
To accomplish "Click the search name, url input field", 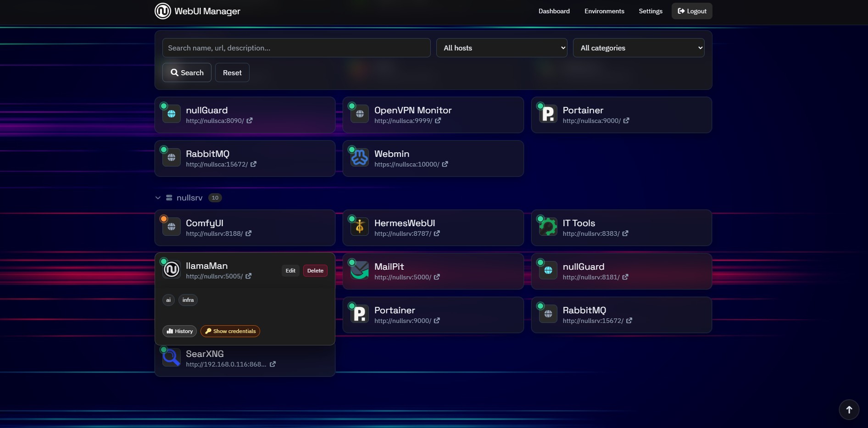I will pyautogui.click(x=296, y=48).
